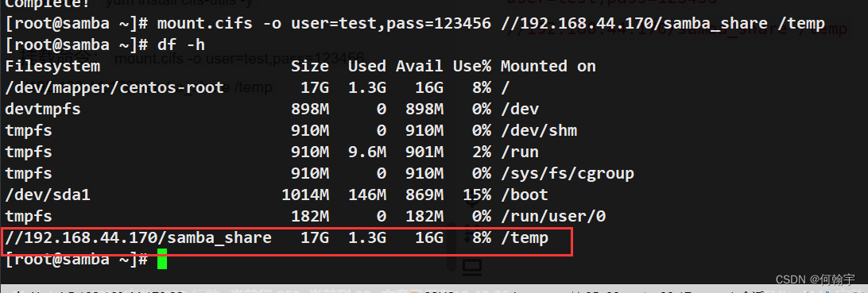
Task: Click the /temp argument ending the mount command
Action: pyautogui.click(x=801, y=24)
